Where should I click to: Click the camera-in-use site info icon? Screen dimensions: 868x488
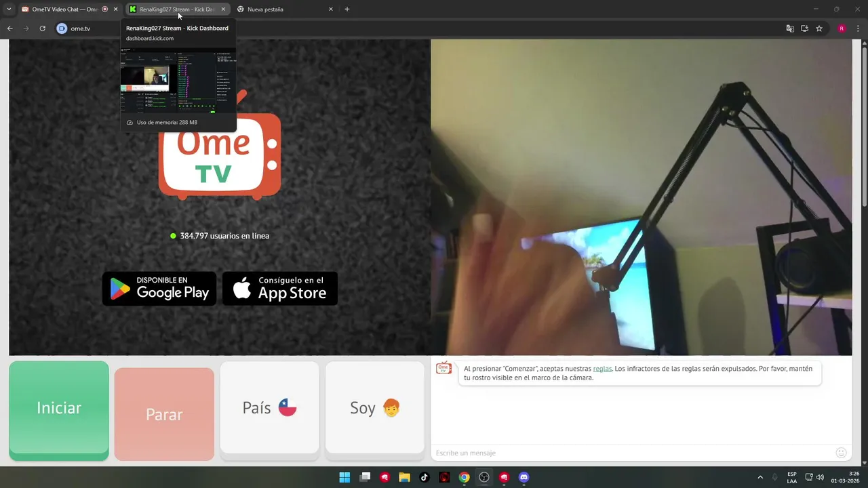pyautogui.click(x=62, y=28)
